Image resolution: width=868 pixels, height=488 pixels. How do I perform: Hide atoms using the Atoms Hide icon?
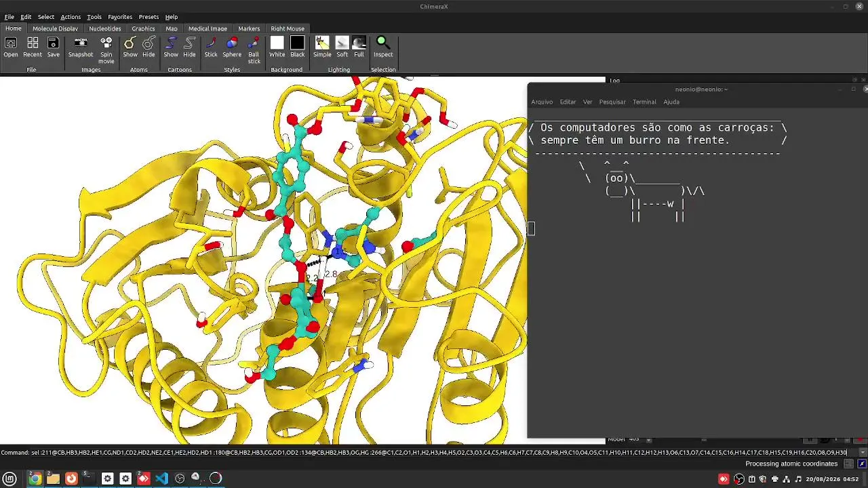(149, 43)
